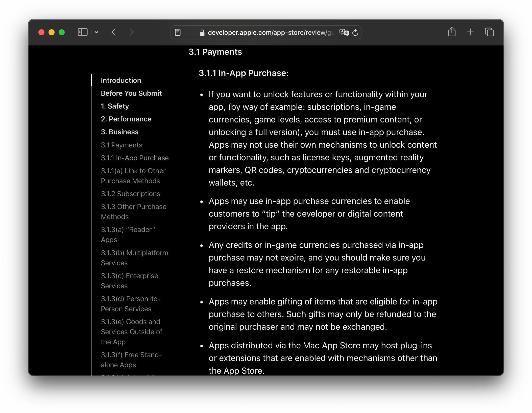This screenshot has width=532, height=413.
Task: Open 3.1.3(b) Multiplatform Services
Action: tap(134, 258)
